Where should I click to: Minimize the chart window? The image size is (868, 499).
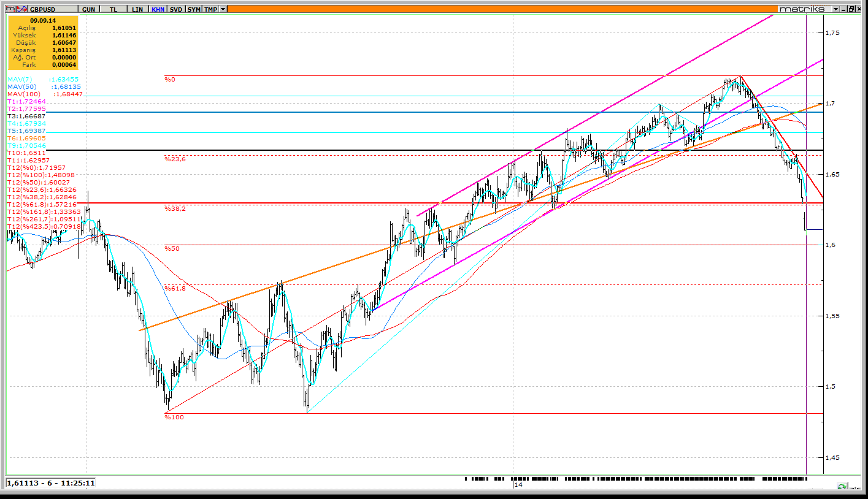click(844, 9)
